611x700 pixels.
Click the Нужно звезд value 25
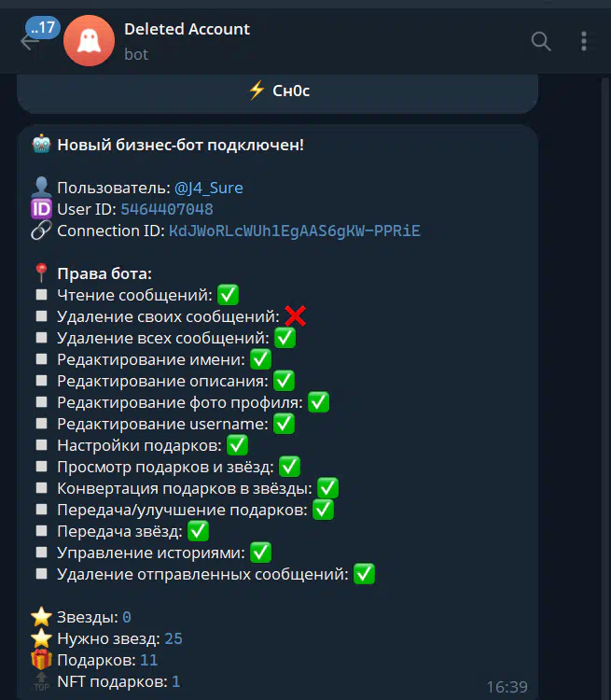(x=174, y=638)
